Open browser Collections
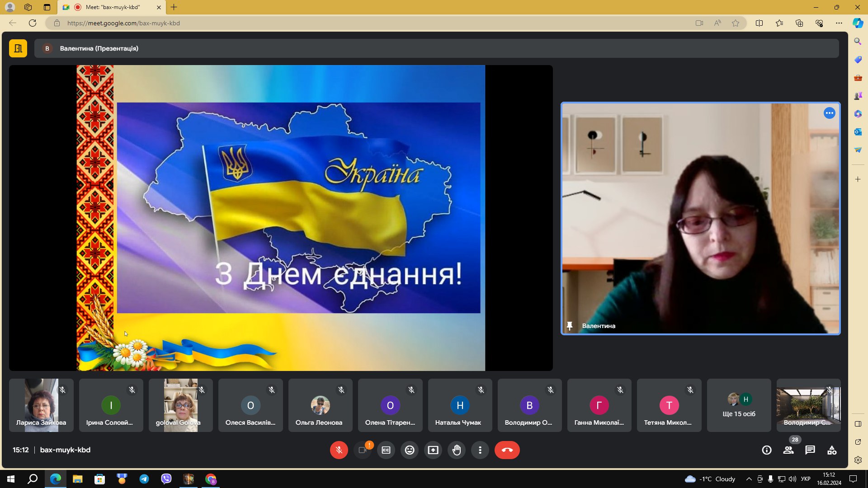 pyautogui.click(x=799, y=23)
